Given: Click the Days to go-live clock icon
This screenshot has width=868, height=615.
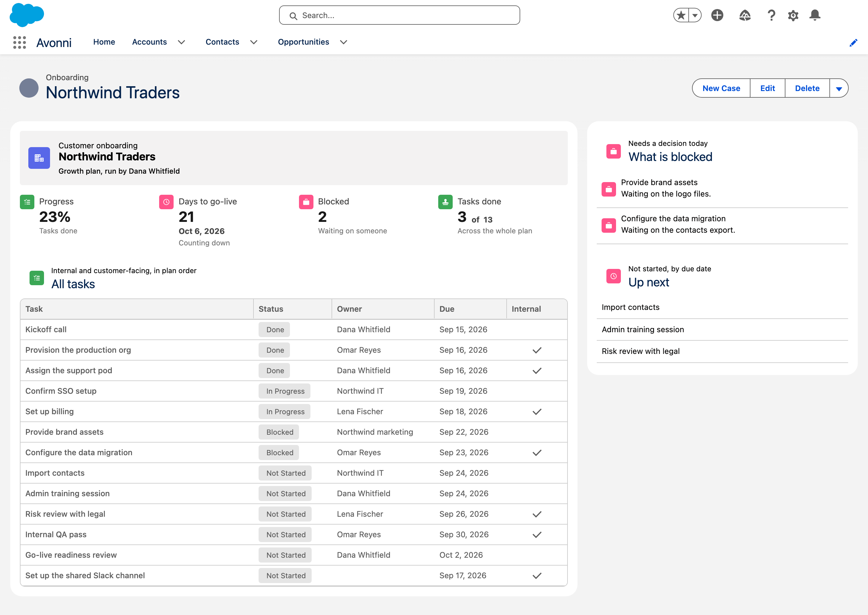Looking at the screenshot, I should point(166,202).
